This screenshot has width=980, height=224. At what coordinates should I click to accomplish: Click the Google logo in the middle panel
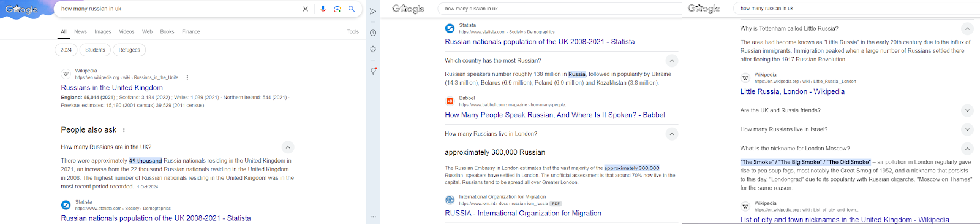coord(409,9)
